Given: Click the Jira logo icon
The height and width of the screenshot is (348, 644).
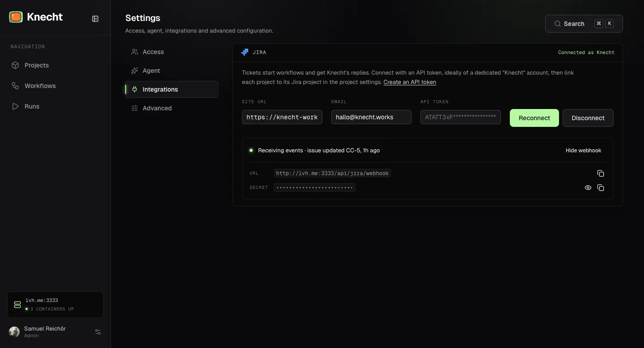Looking at the screenshot, I should (245, 52).
